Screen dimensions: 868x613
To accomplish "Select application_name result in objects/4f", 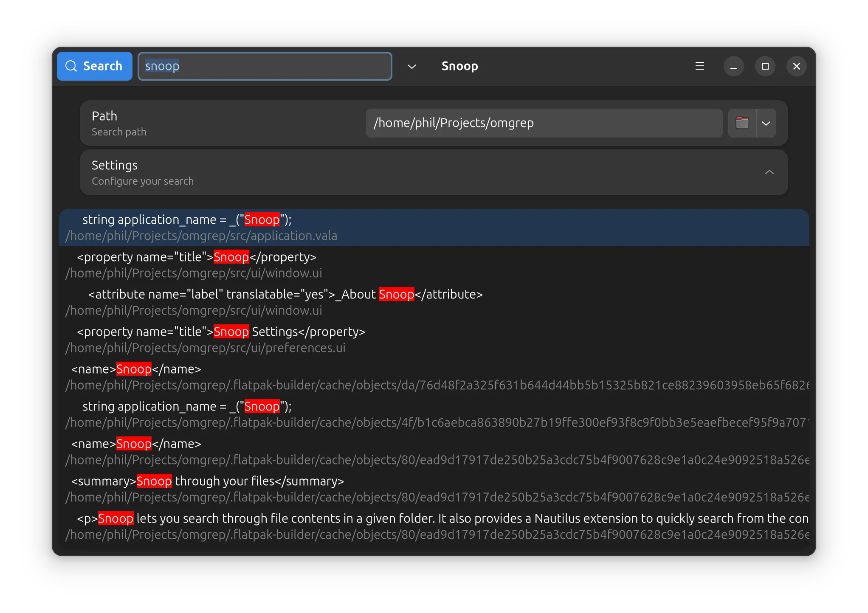I will coord(434,414).
